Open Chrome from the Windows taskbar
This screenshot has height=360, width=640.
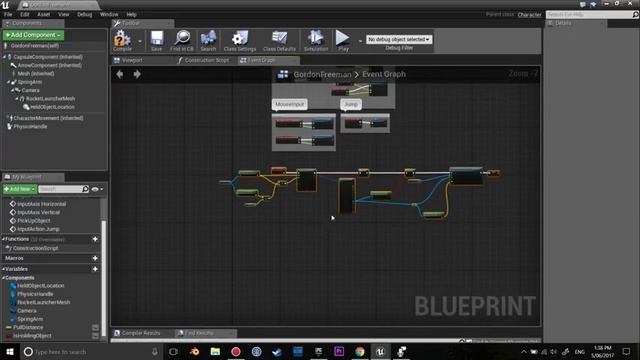coord(360,351)
